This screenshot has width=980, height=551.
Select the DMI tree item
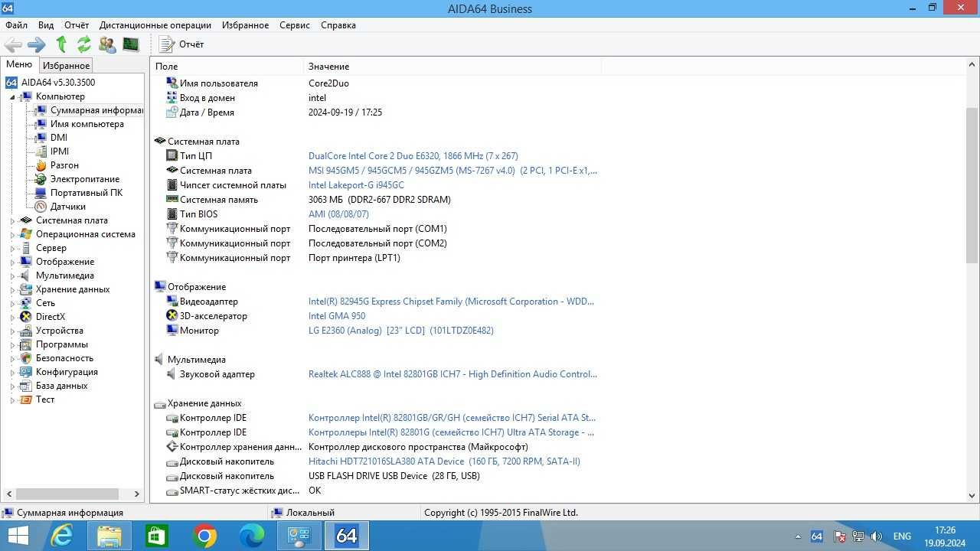tap(59, 138)
